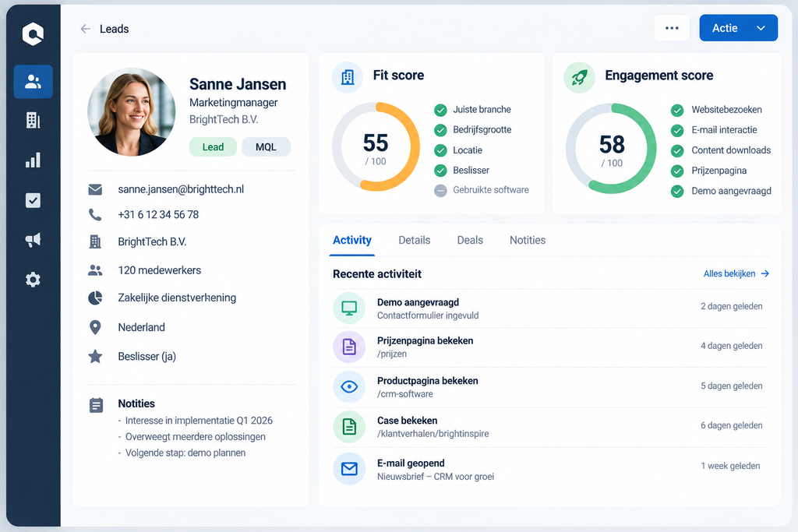Screen dimensions: 798x532
Task: Open the Campaigns megaphone icon
Action: [x=33, y=240]
